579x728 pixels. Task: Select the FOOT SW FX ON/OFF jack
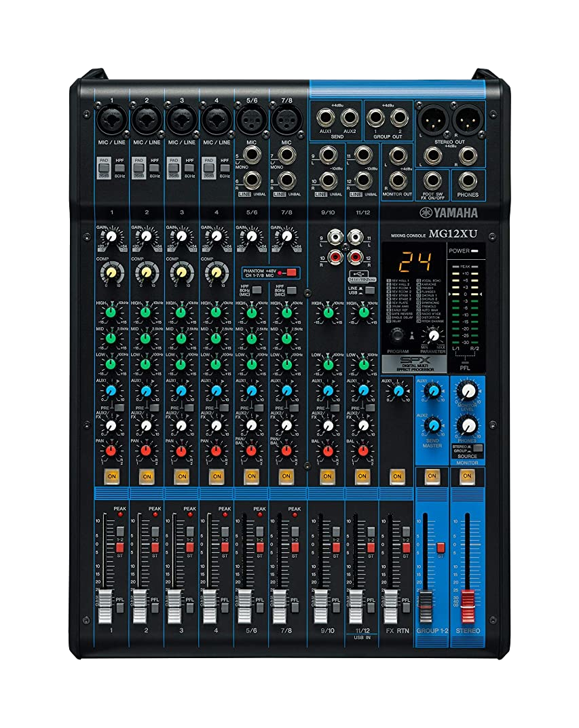(x=432, y=180)
